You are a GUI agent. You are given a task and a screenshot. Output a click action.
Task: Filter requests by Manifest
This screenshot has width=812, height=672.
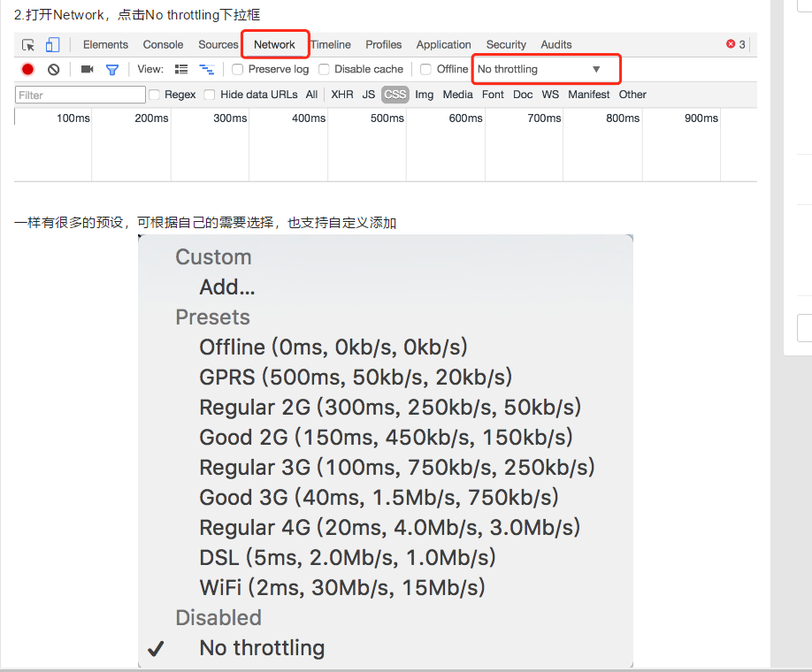tap(589, 95)
